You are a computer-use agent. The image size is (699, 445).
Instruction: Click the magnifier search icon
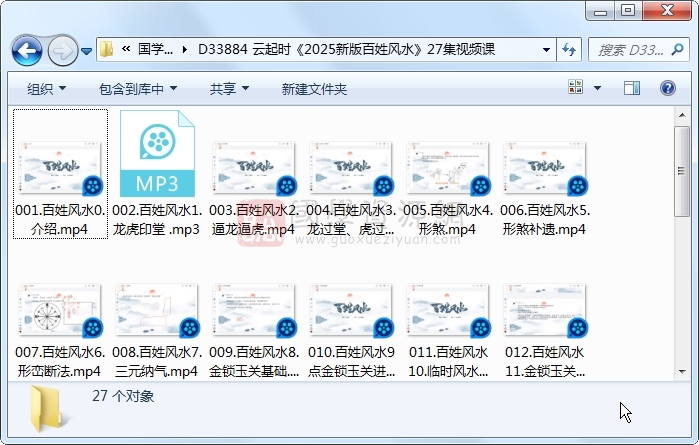678,49
